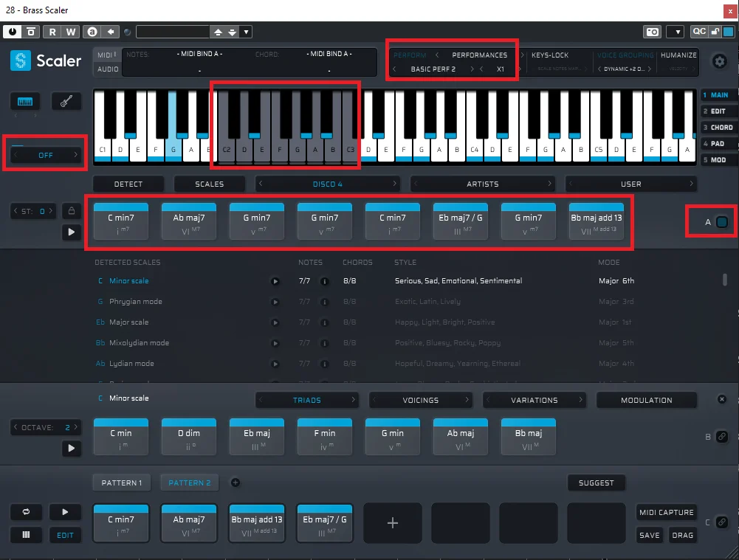Open the pattern grid view icon

(26, 535)
